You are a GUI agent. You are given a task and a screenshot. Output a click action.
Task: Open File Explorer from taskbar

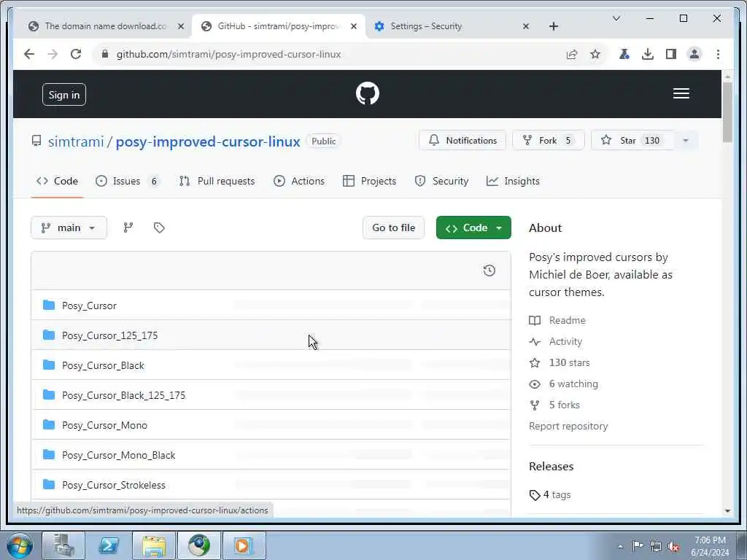tap(154, 545)
